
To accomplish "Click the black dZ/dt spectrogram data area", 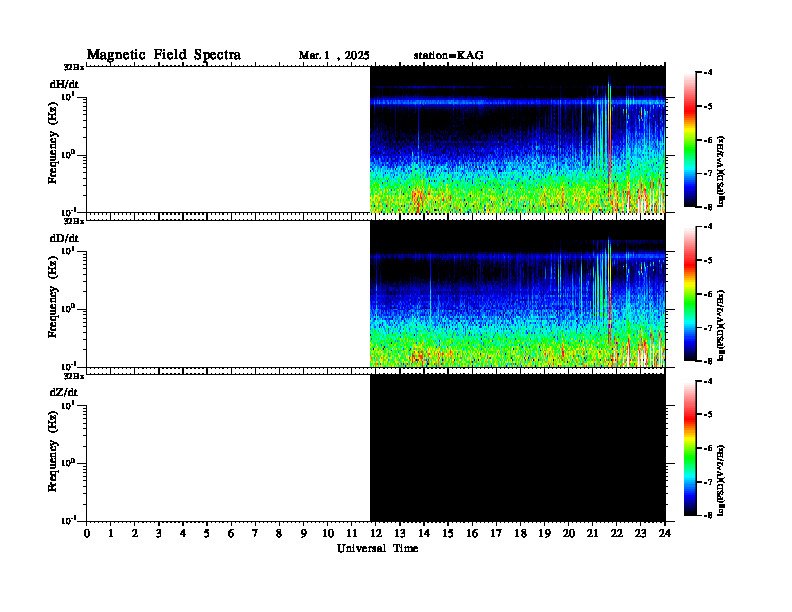I will pos(518,448).
